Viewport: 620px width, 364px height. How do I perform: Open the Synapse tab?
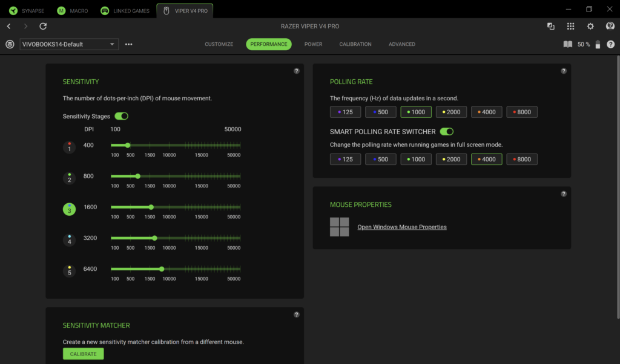(27, 11)
